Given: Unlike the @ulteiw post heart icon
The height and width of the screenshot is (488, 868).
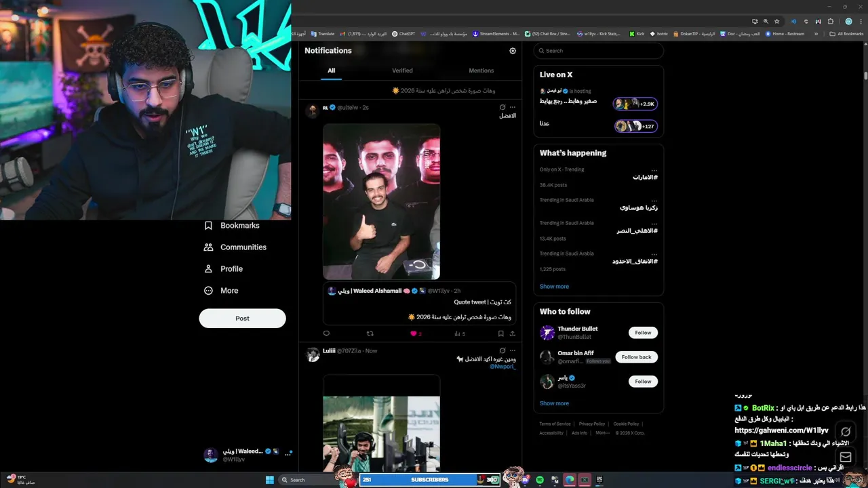Looking at the screenshot, I should 413,333.
